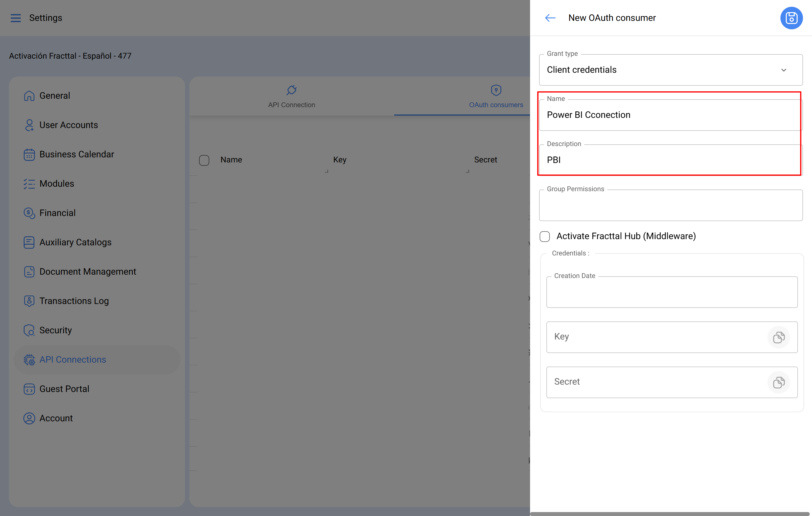Click the save icon for new OAuth consumer
Screen dimensions: 812x516
tap(791, 18)
